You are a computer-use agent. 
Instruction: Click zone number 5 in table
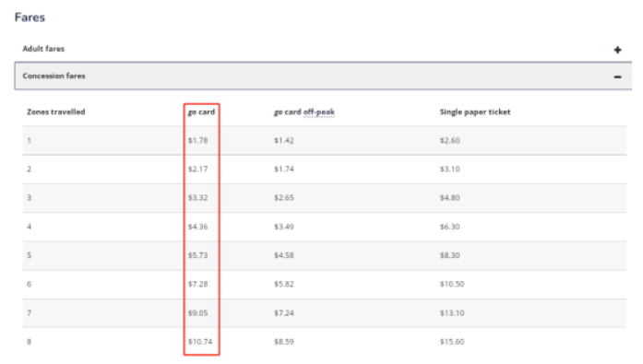30,255
